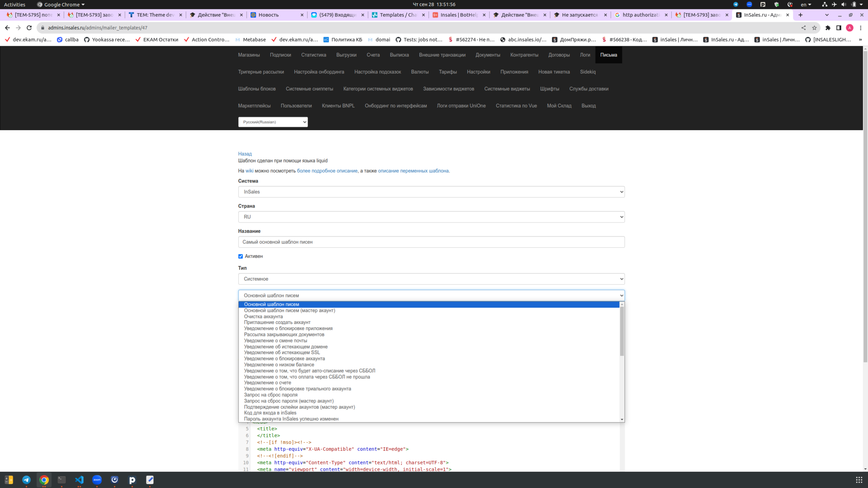This screenshot has height=488, width=868.
Task: Reload the current page
Action: pos(29,28)
